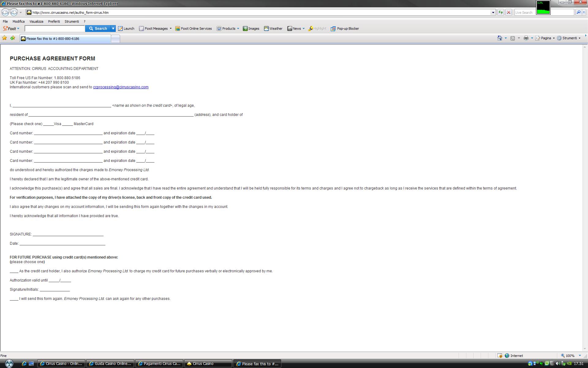Viewport: 588px width, 368px height.
Task: Open the recent pages dropdown arrow
Action: (x=21, y=13)
